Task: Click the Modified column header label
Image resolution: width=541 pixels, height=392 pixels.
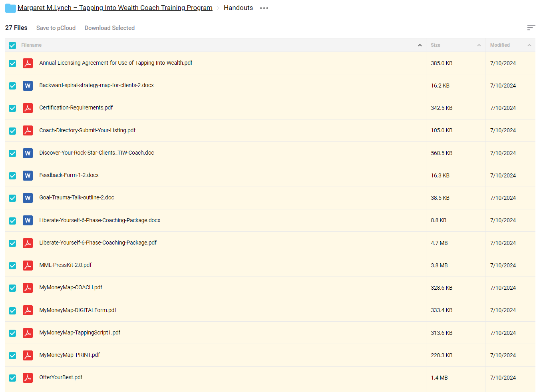Action: 500,45
